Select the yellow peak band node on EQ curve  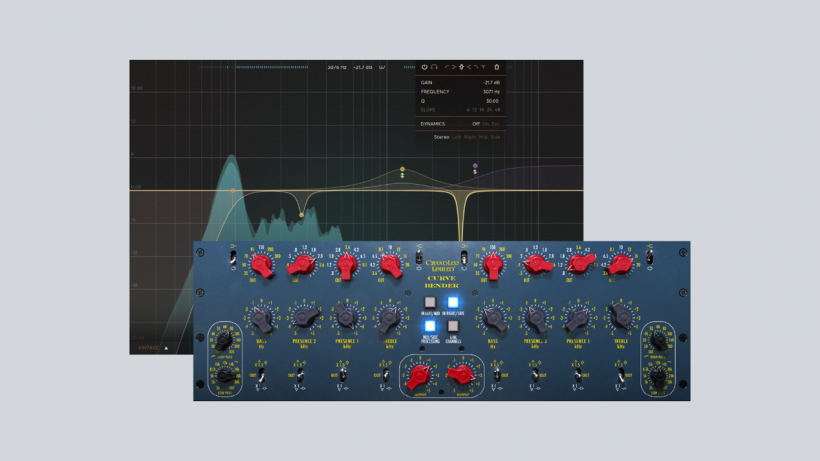point(402,169)
